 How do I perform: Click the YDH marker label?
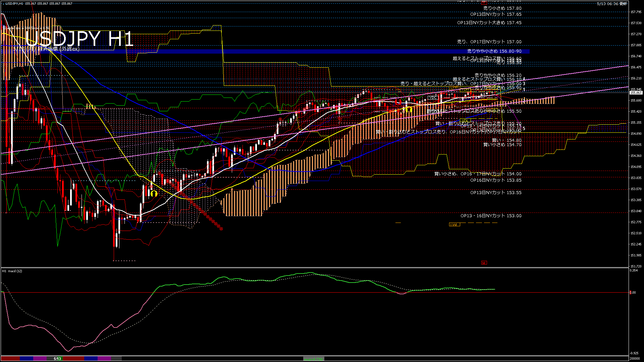click(x=465, y=89)
